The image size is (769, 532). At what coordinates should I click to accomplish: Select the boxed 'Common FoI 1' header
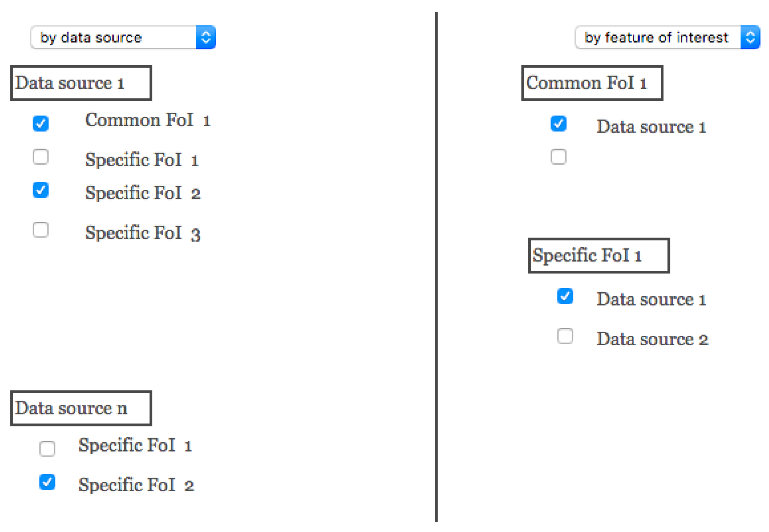[x=592, y=83]
